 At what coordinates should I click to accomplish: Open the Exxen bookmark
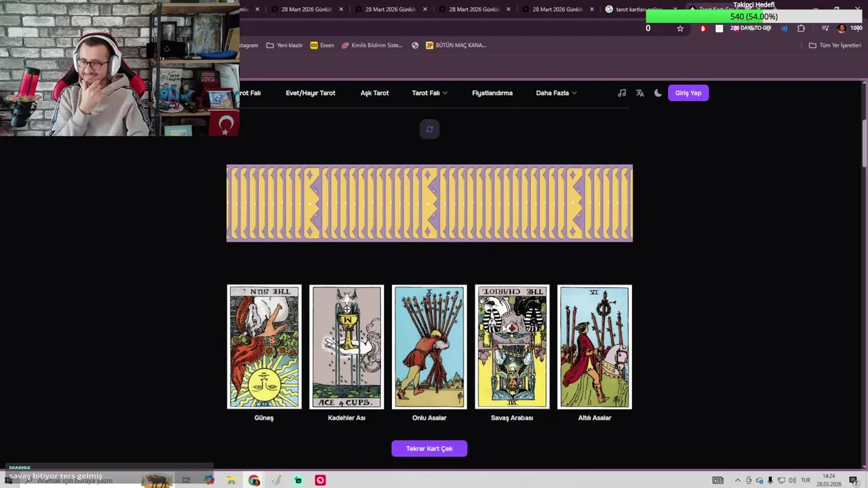point(322,45)
